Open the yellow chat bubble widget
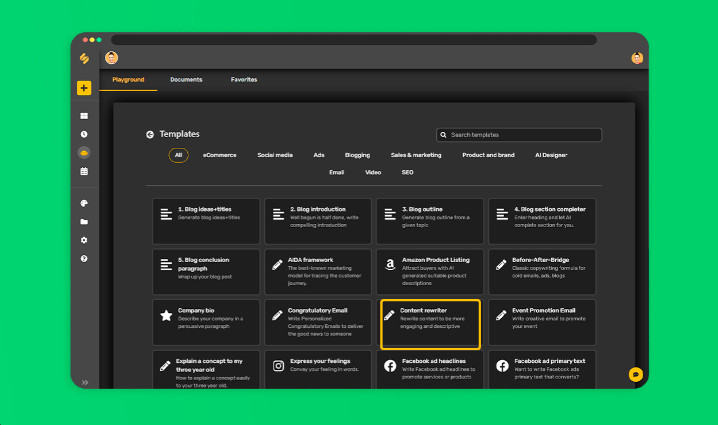 coord(635,374)
